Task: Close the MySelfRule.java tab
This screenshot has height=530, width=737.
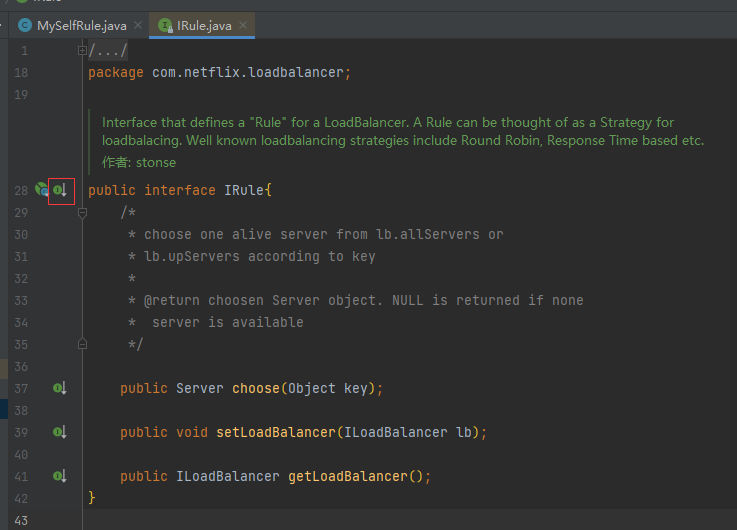Action: pos(138,25)
